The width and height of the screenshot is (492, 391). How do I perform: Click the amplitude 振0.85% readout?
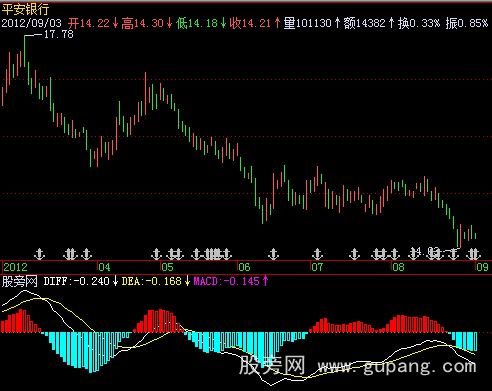tap(467, 23)
